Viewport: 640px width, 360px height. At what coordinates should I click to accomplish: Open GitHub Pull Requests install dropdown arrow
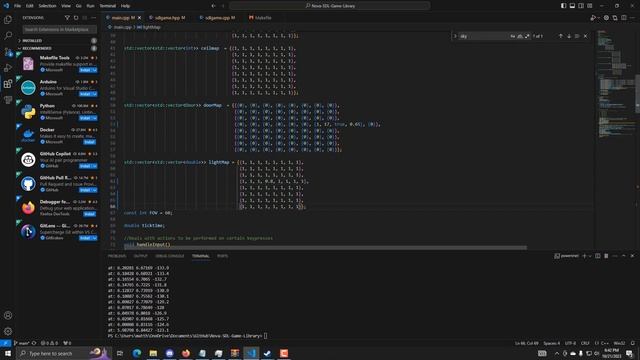coord(95,190)
